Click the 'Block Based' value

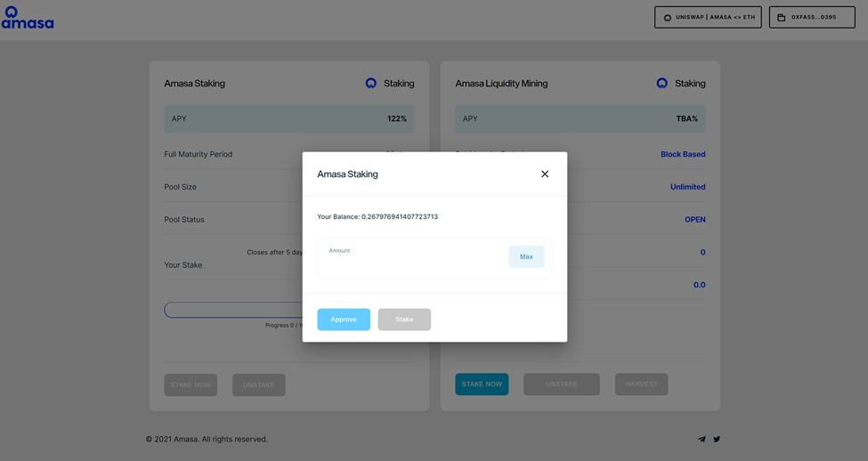tap(683, 154)
